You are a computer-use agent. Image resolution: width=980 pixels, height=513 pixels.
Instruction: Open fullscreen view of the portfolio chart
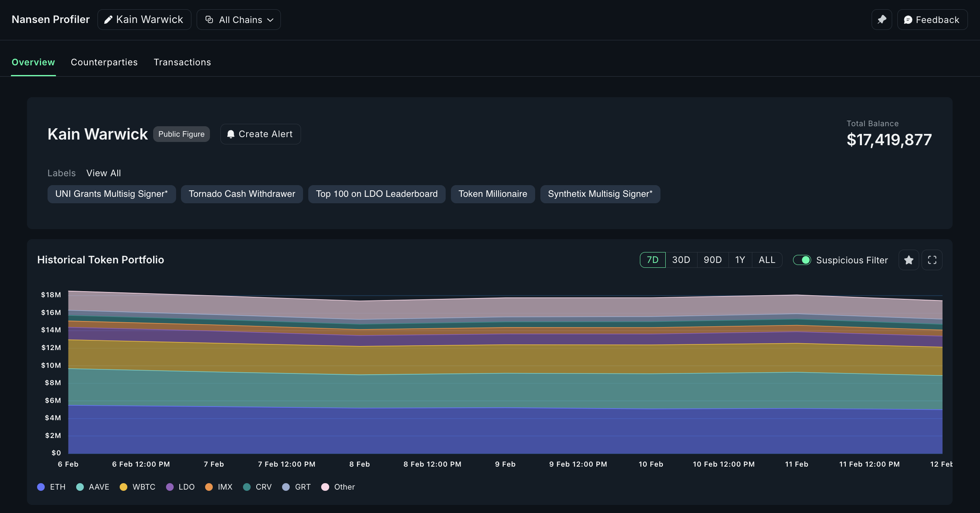tap(932, 260)
